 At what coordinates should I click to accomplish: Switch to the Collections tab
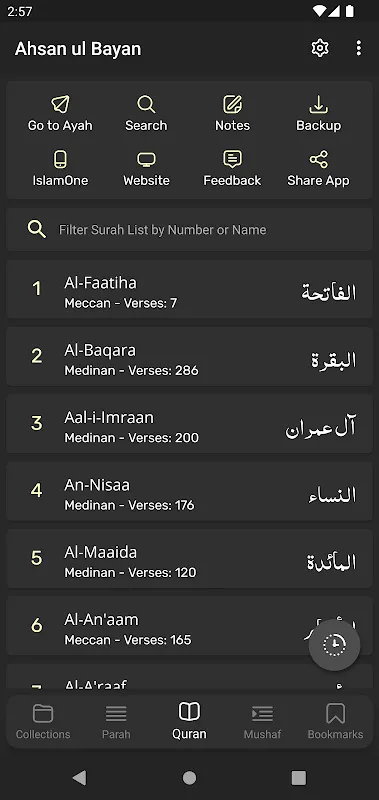43,721
